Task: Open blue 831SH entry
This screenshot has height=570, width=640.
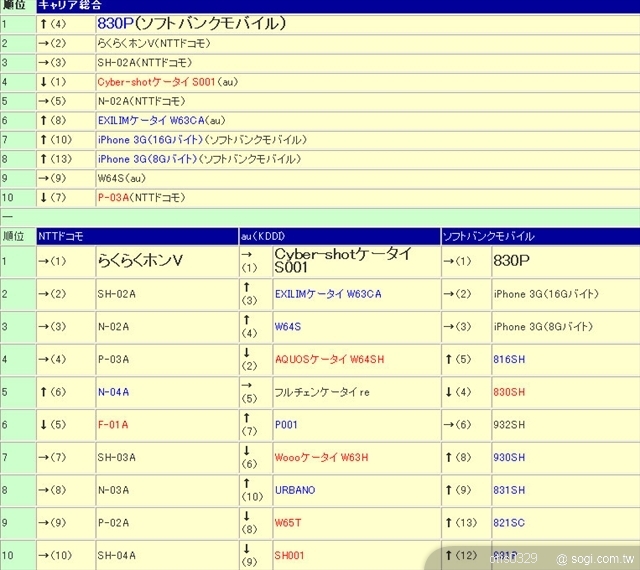Action: 509,490
